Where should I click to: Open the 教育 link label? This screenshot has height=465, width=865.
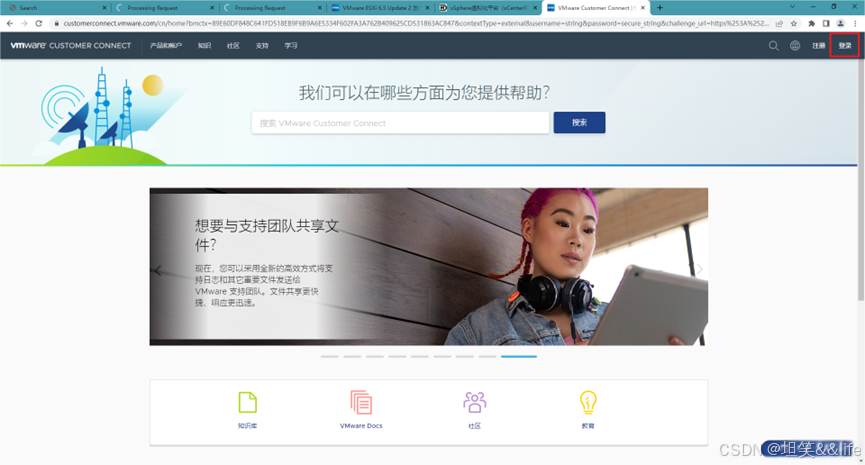(588, 426)
